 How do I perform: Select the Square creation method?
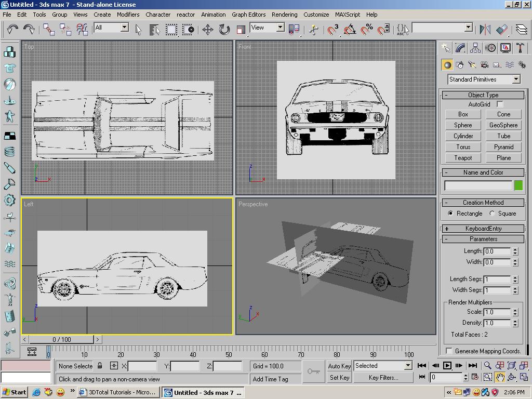point(492,214)
